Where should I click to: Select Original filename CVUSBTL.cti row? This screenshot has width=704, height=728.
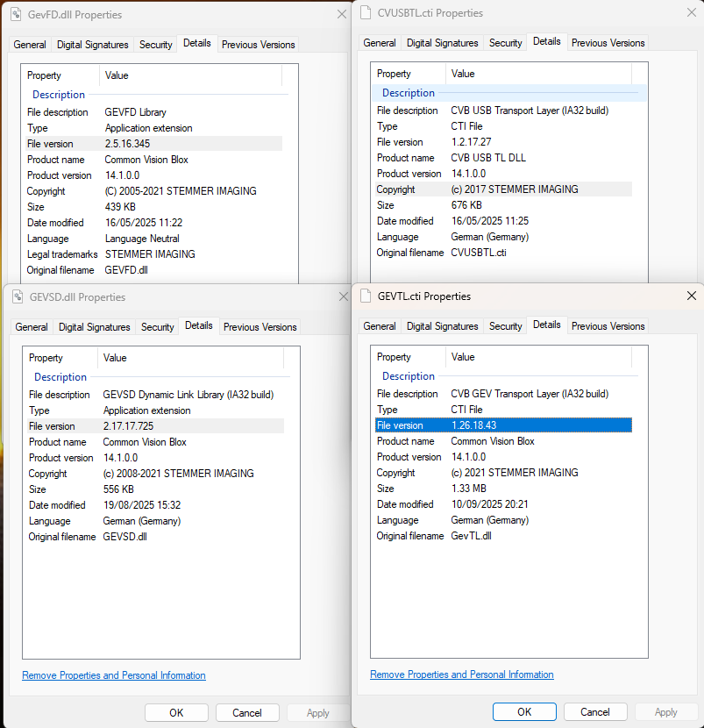[x=503, y=252]
